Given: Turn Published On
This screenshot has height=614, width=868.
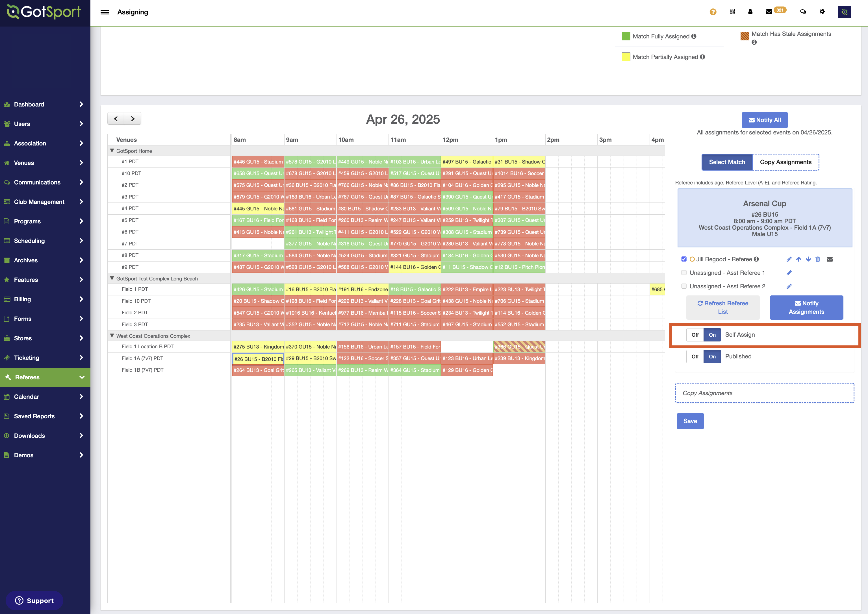Looking at the screenshot, I should (712, 356).
